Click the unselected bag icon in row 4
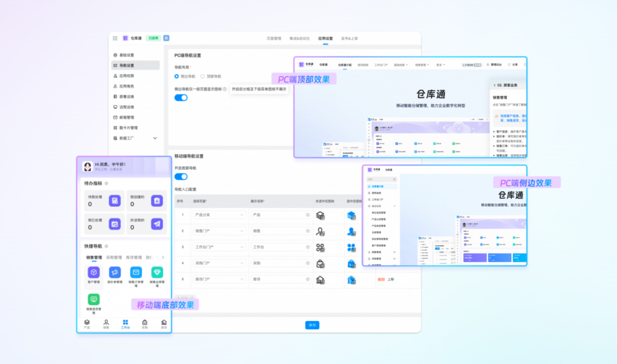This screenshot has width=617, height=364. pos(320,263)
